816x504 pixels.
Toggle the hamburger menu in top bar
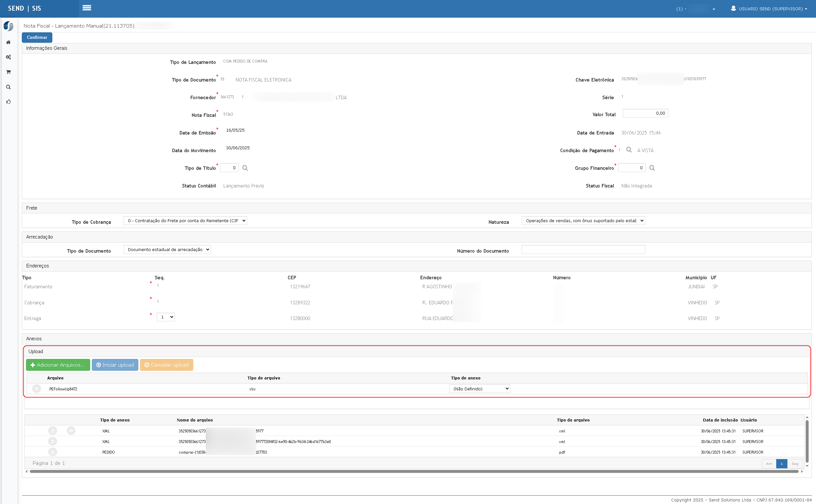(x=87, y=8)
